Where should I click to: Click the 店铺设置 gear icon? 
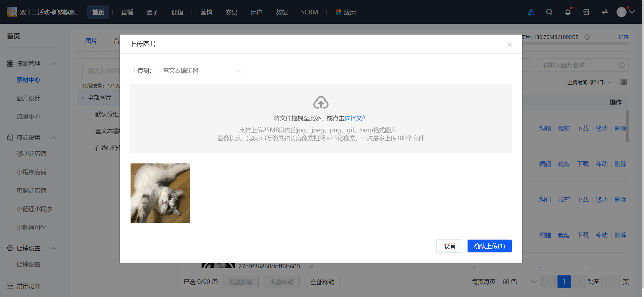click(10, 248)
